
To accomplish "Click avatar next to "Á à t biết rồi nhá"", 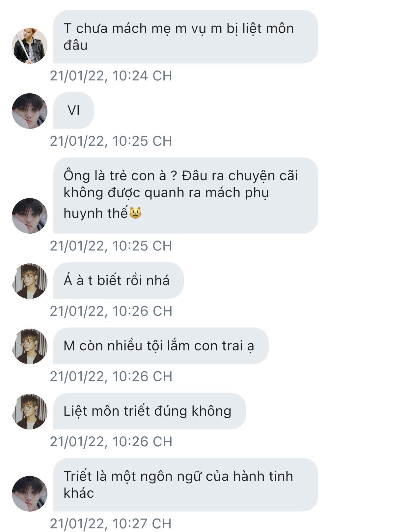I will [30, 281].
